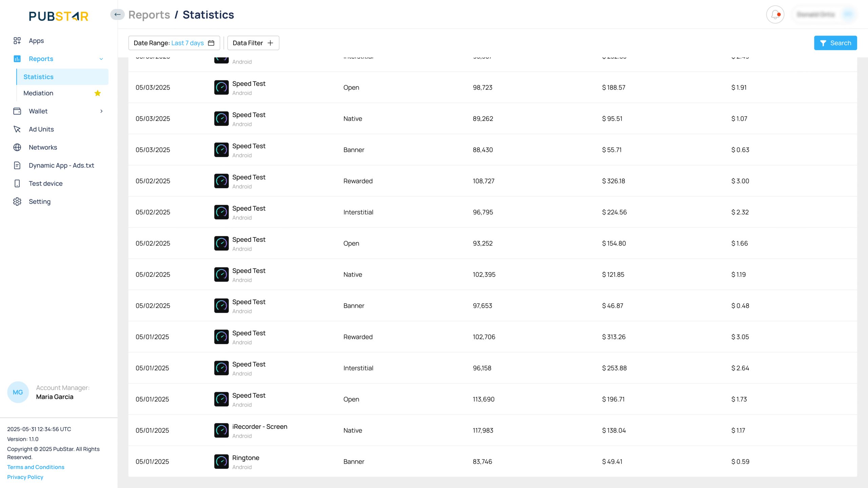Click the MG account manager avatar
Image resolution: width=868 pixels, height=488 pixels.
[18, 392]
